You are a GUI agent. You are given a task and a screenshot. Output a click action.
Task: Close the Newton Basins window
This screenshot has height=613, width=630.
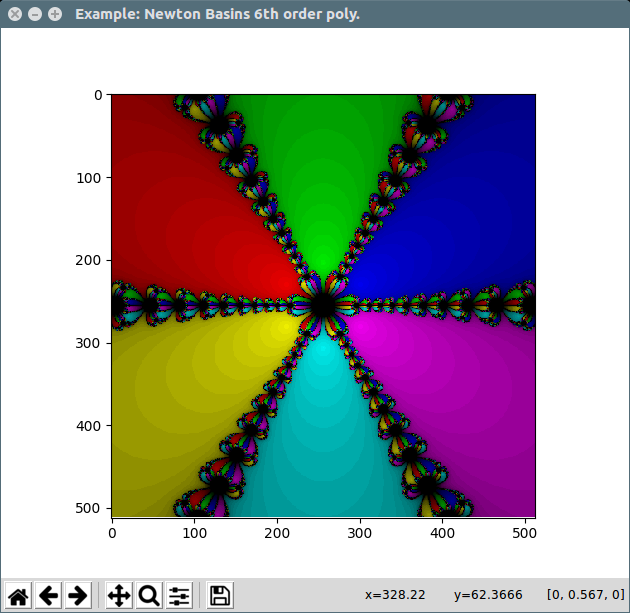(14, 15)
